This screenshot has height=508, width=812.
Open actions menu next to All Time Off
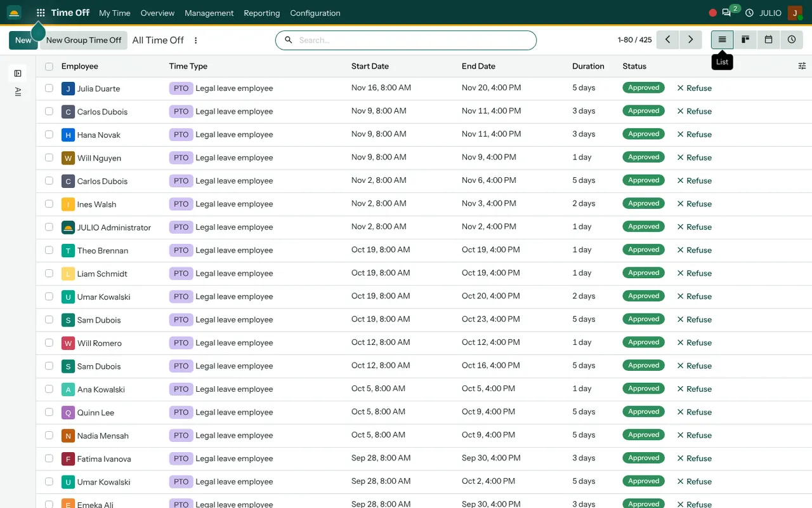[195, 40]
